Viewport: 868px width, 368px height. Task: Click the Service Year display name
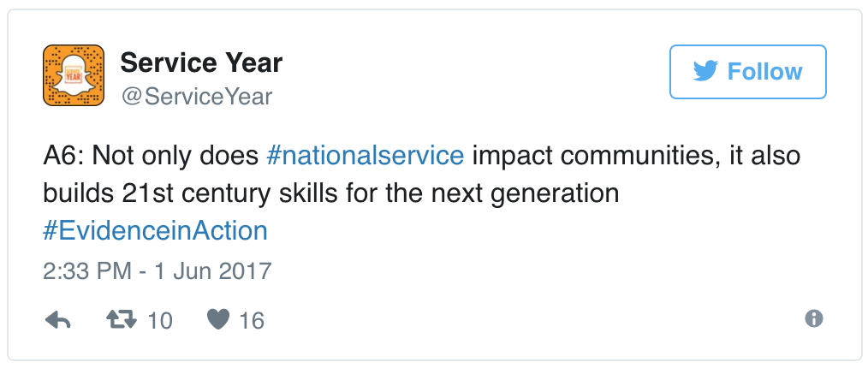point(201,62)
